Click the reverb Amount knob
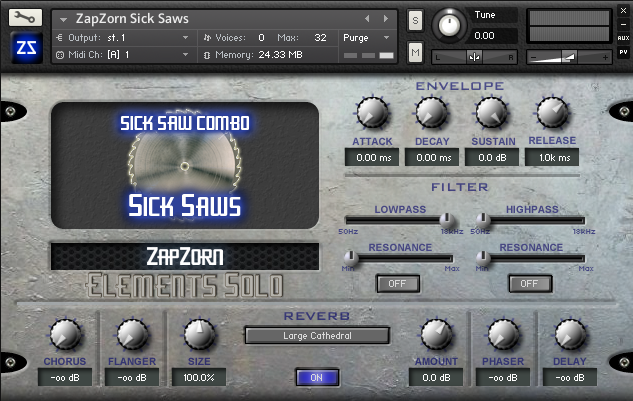 [436, 334]
